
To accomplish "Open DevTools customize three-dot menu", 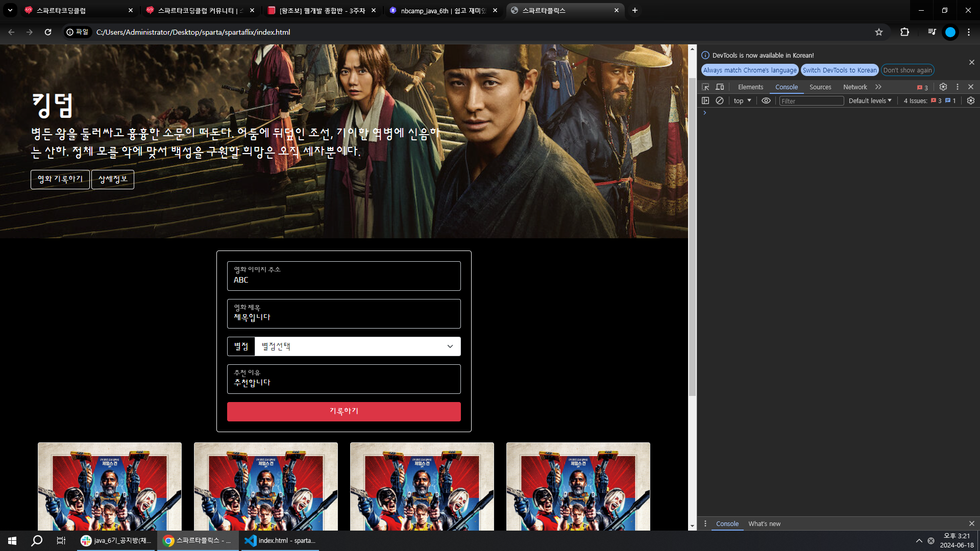I will coord(958,87).
